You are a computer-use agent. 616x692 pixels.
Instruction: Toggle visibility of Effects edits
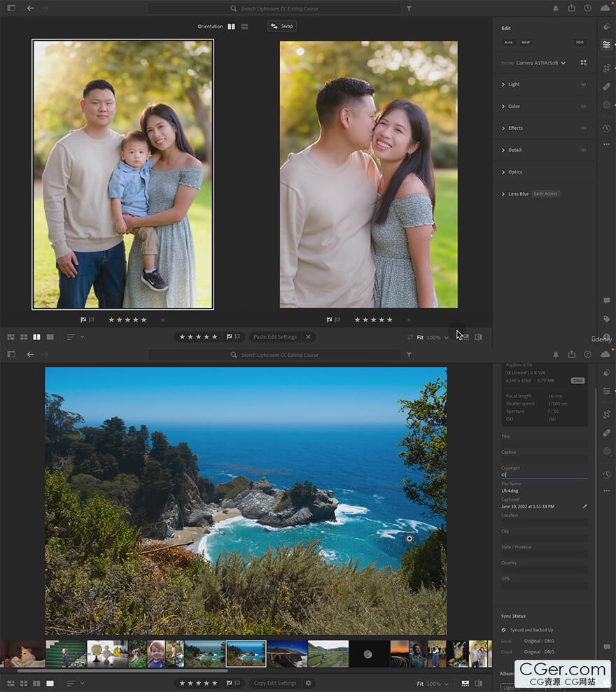click(x=583, y=128)
